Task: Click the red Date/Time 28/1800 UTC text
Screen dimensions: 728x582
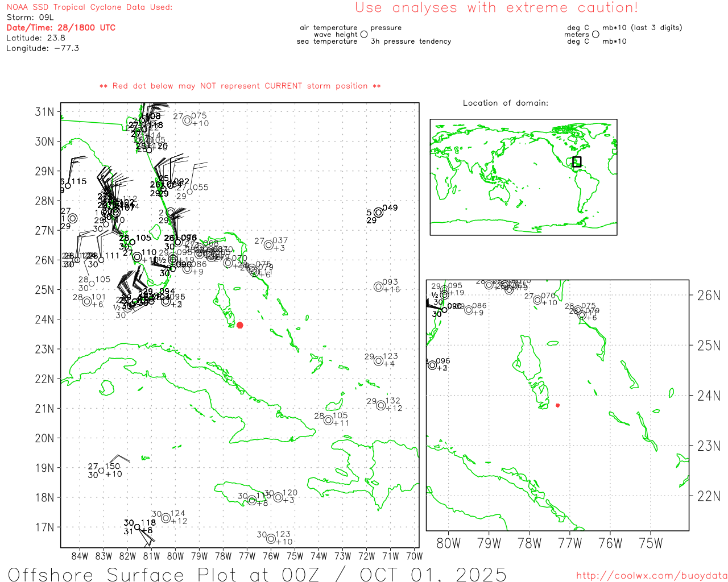Action: [61, 27]
